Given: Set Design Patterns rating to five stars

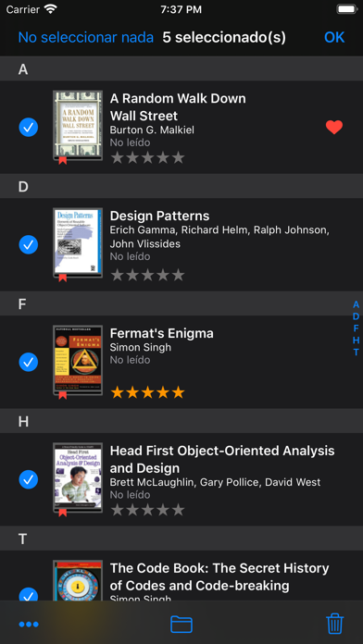Looking at the screenshot, I should [178, 275].
